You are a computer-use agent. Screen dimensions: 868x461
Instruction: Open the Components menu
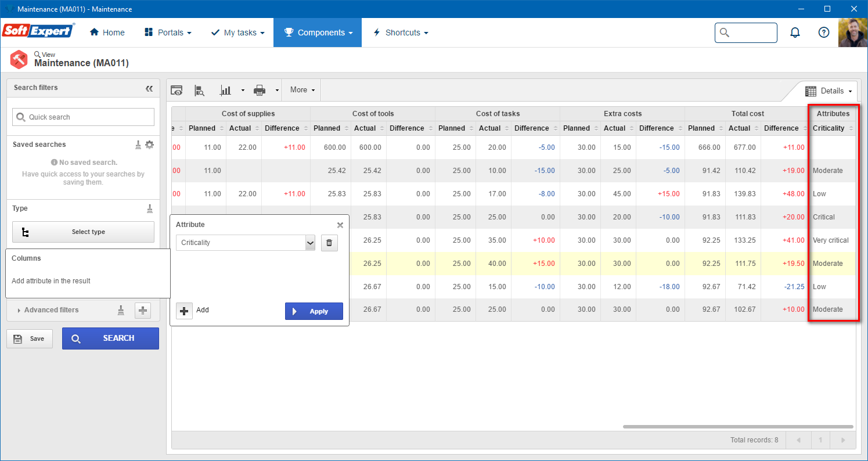318,33
